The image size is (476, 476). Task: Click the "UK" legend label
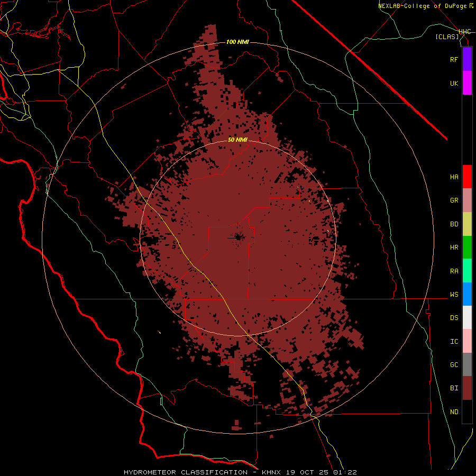coord(454,83)
